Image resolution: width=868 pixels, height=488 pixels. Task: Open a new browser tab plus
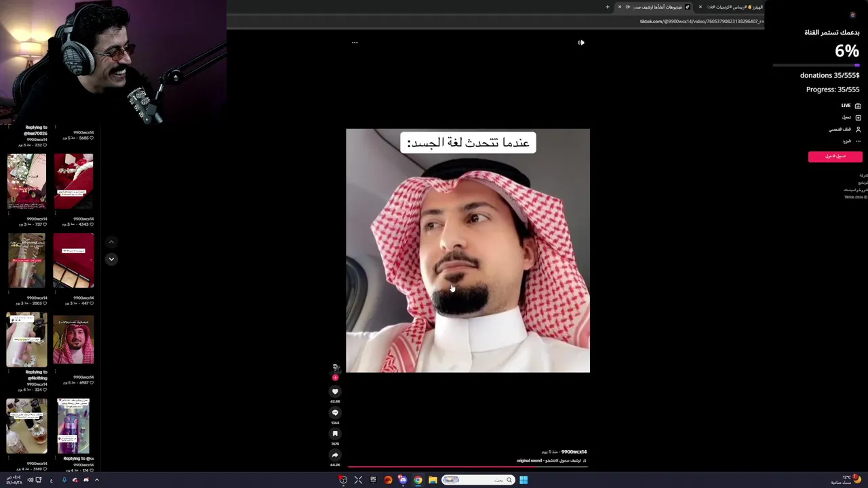pos(608,7)
